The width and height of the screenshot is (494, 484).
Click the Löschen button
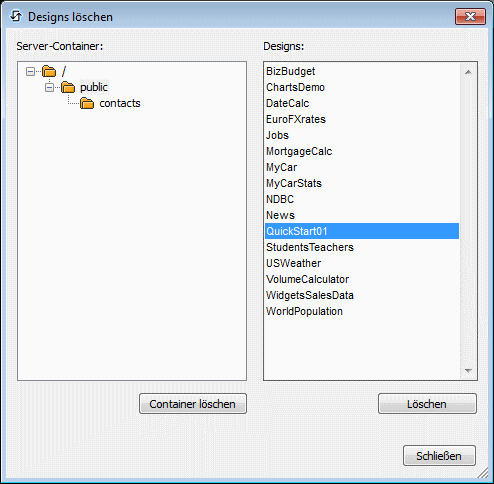[427, 404]
